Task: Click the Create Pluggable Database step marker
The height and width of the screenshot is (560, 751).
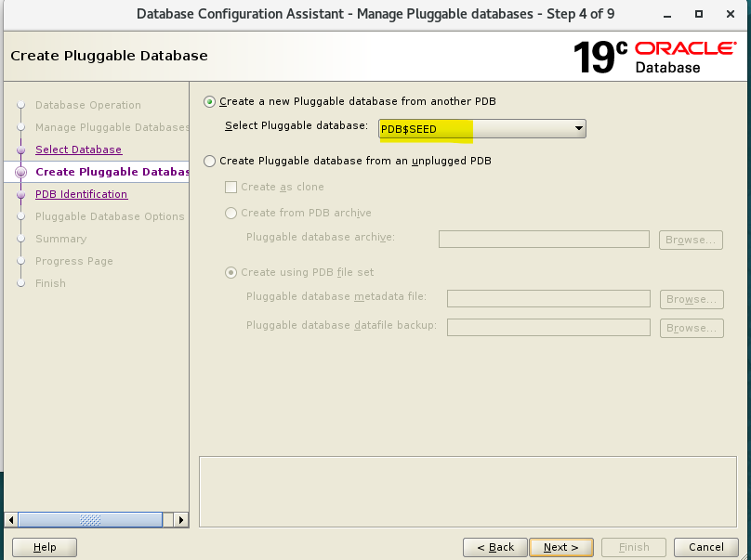Action: pos(20,173)
